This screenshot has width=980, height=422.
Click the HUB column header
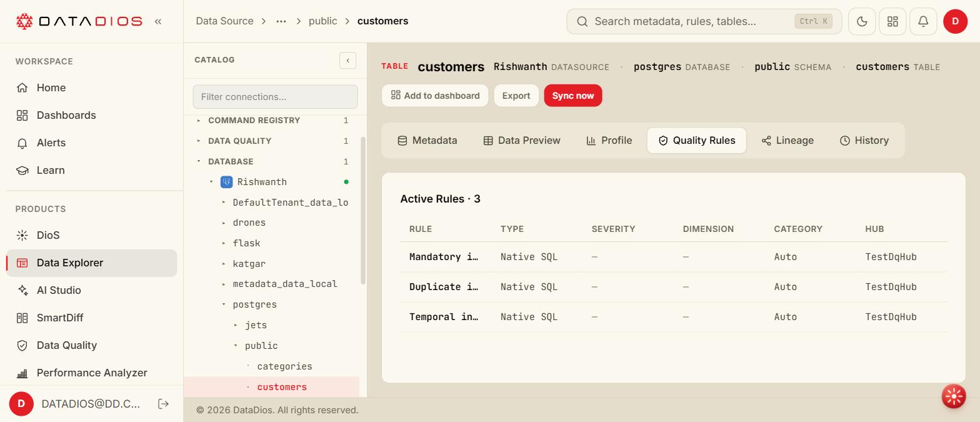click(x=874, y=229)
